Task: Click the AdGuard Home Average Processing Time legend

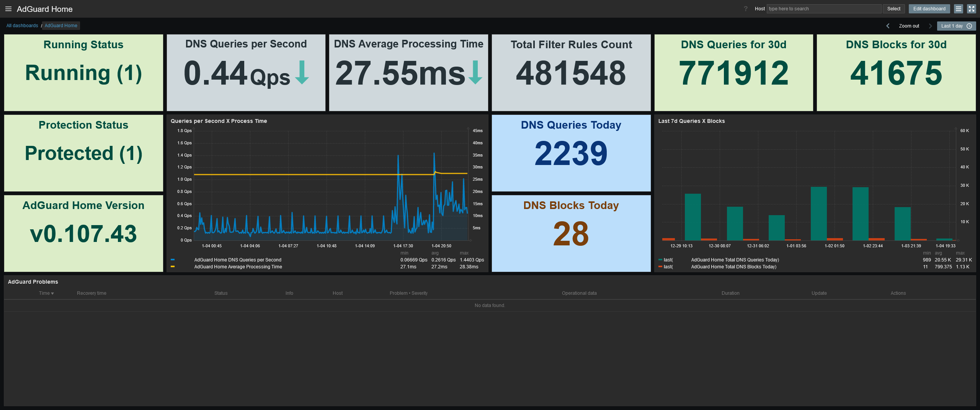Action: [238, 267]
